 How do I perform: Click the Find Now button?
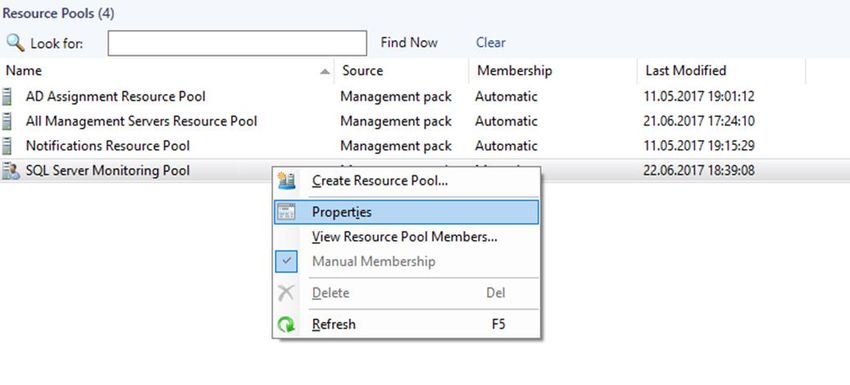click(x=409, y=43)
